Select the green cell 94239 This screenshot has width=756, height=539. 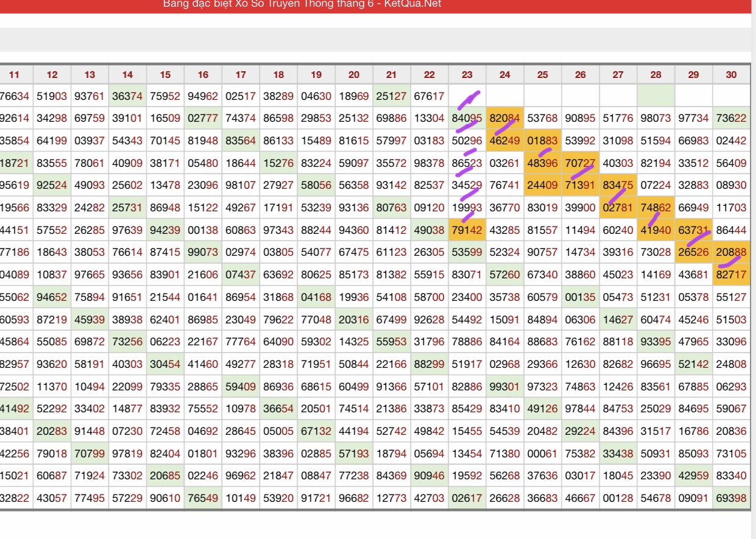165,230
